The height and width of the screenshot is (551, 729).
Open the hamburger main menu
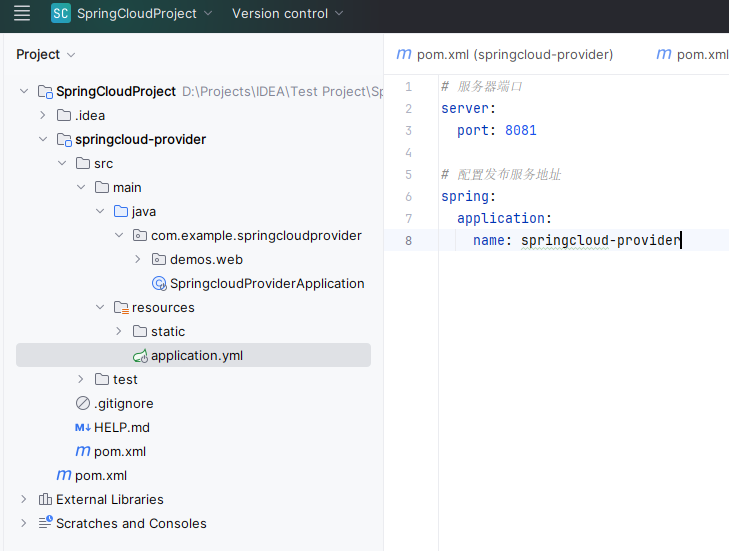(22, 14)
